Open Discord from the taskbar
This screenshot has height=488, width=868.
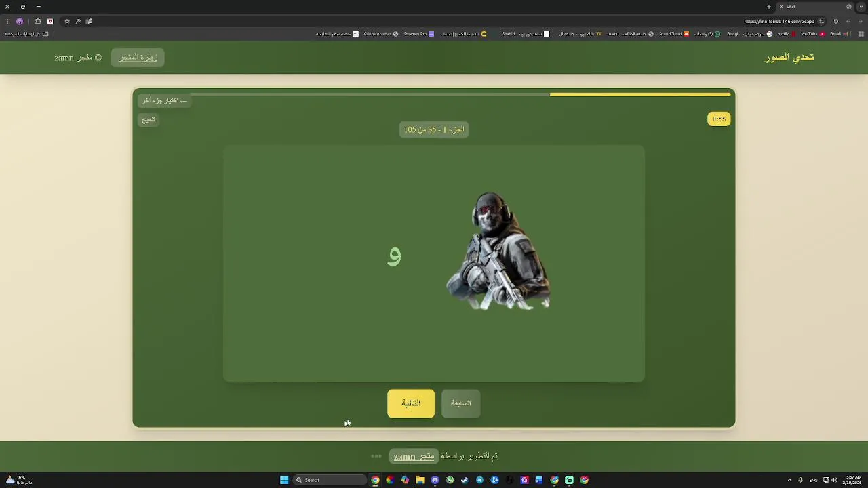[x=435, y=480]
